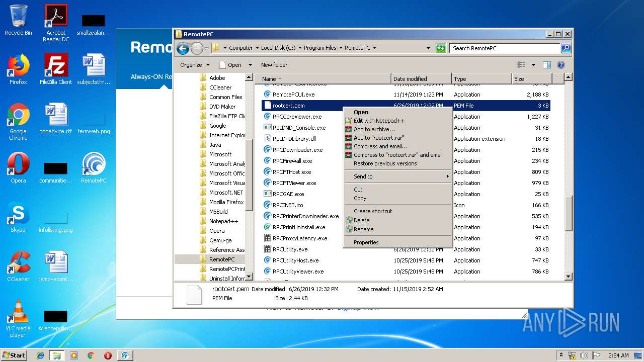Screen dimensions: 644x362
Task: Sort by Name column header
Action: 323,79
